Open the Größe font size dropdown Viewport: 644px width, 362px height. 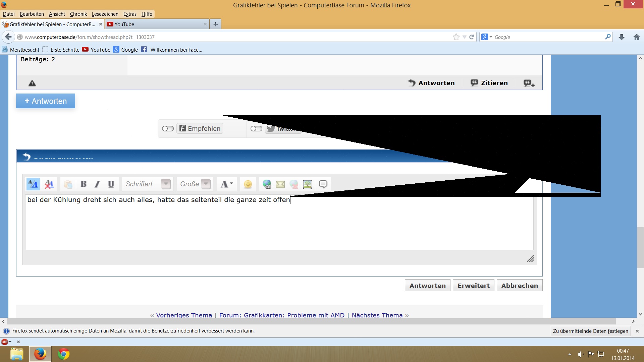(207, 184)
